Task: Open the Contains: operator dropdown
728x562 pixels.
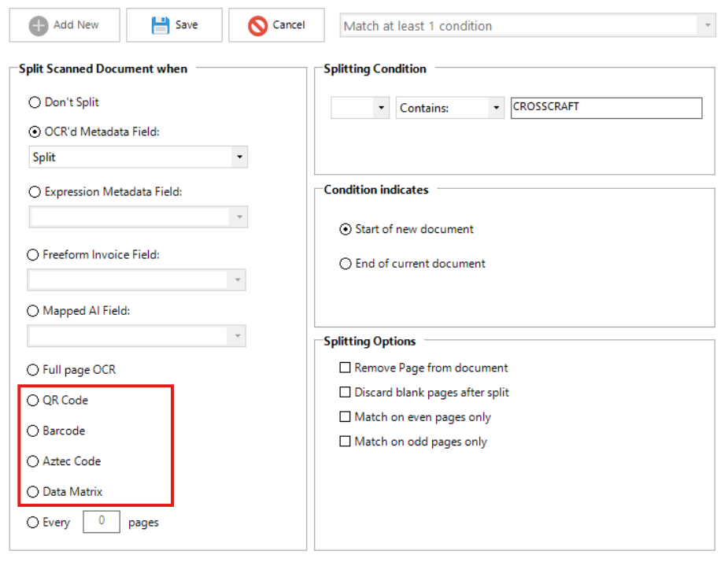Action: [495, 109]
